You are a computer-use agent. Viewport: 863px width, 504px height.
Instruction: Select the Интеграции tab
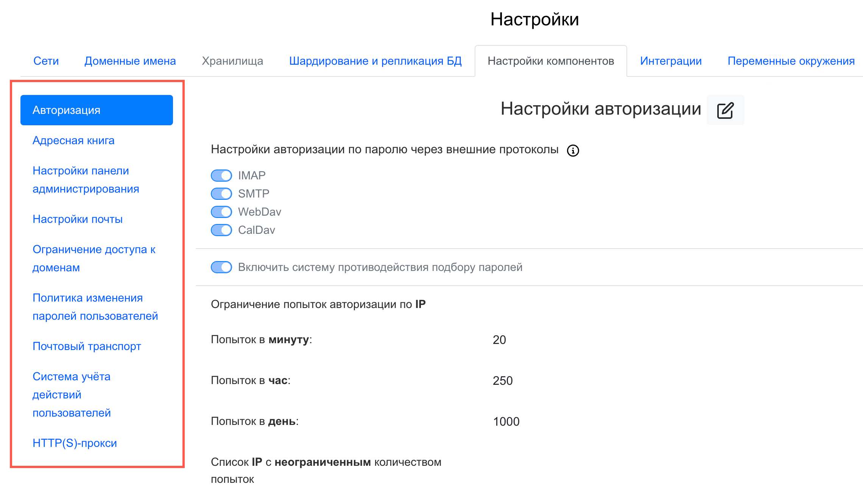click(671, 61)
